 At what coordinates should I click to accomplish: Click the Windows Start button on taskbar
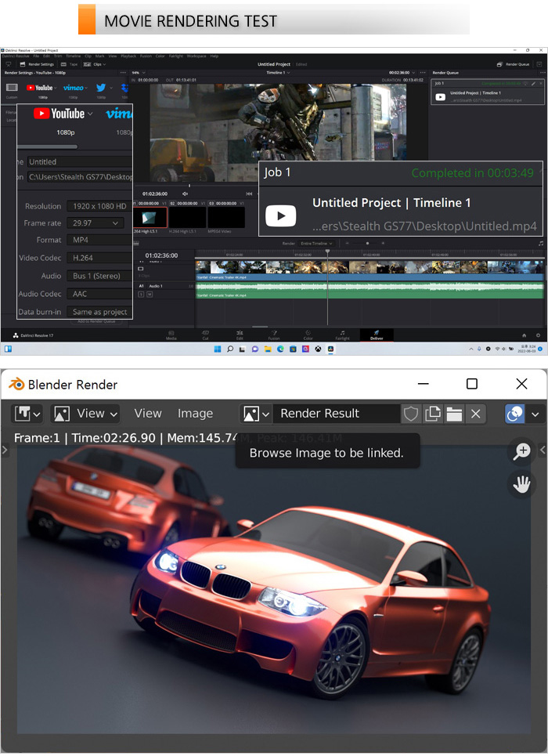coord(215,349)
